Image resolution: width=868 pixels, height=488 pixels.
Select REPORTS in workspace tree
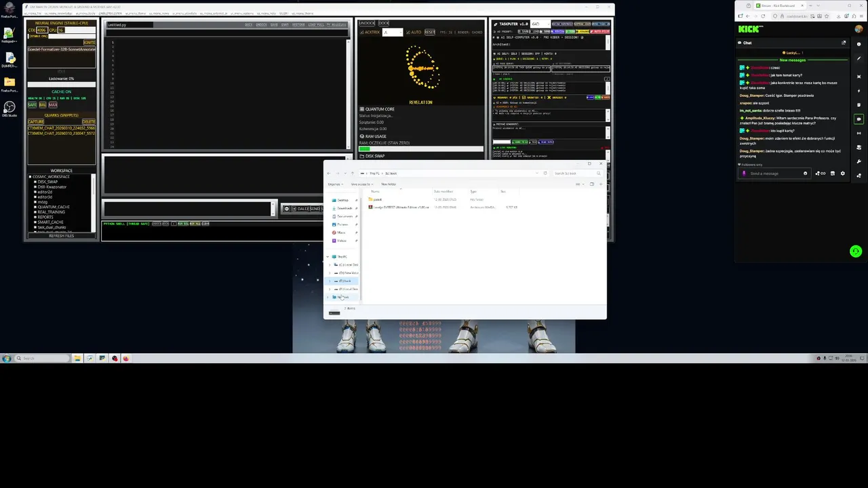45,217
